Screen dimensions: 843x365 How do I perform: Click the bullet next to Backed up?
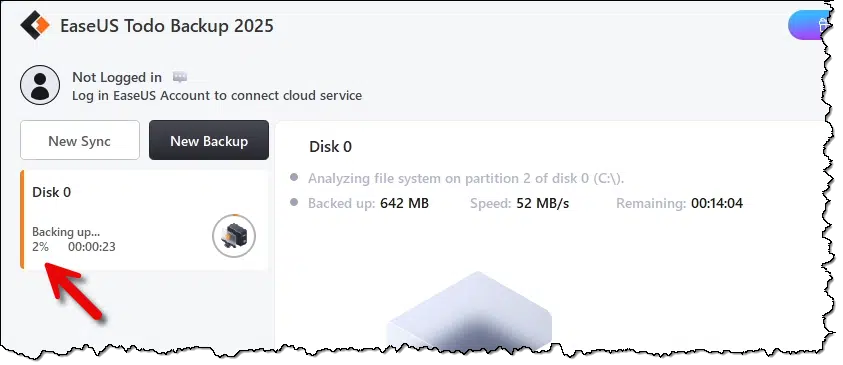coord(294,203)
